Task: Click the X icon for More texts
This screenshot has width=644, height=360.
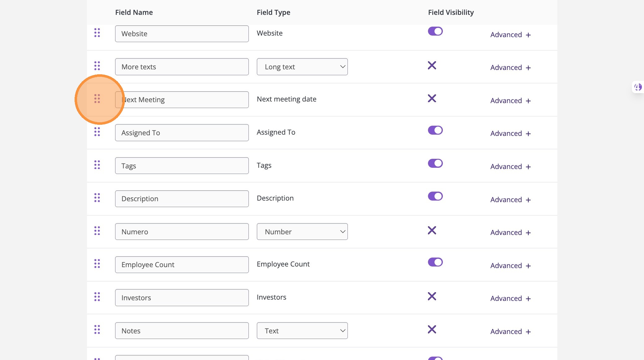Action: click(432, 65)
